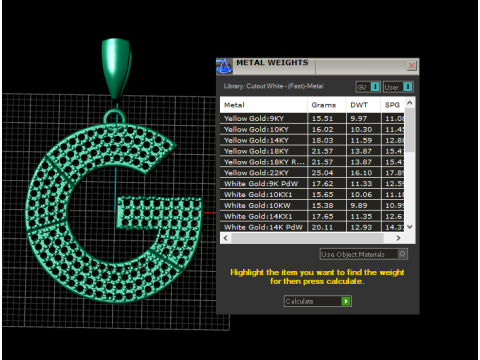Select the Yellow Gold:9KY row

coord(312,119)
